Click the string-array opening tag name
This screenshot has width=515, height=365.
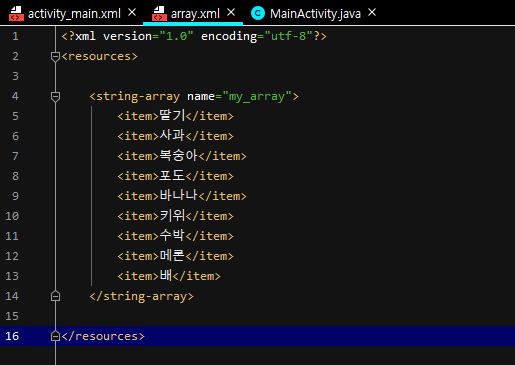tap(138, 97)
